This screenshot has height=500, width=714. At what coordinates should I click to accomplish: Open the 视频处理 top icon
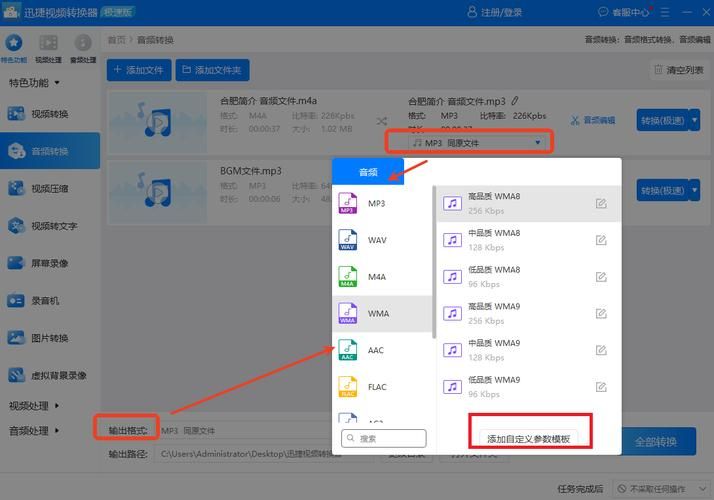(48, 47)
